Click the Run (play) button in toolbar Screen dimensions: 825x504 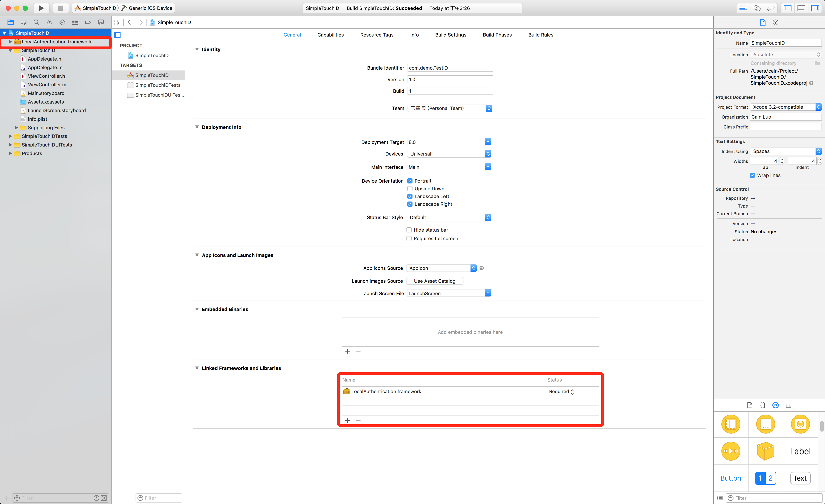point(41,8)
